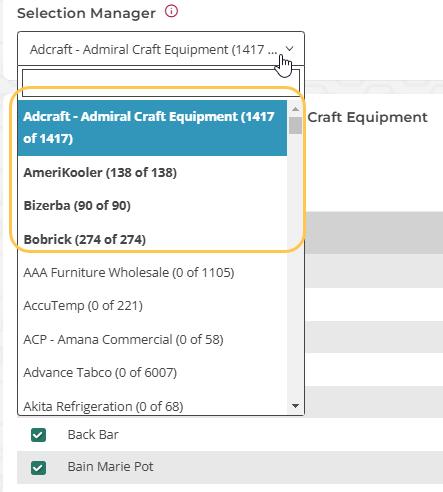Select Bizerba (90 of 90) option
The width and height of the screenshot is (443, 492).
pyautogui.click(x=152, y=206)
